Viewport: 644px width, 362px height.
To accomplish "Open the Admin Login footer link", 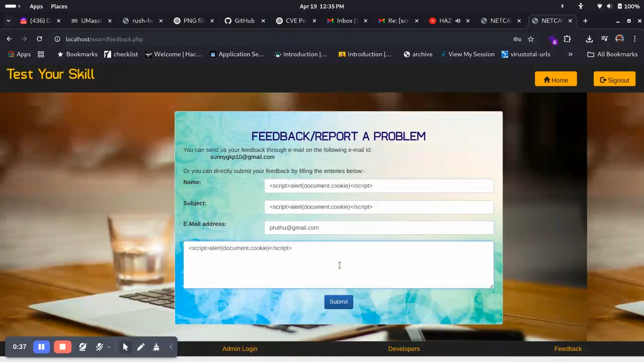I will coord(240,348).
